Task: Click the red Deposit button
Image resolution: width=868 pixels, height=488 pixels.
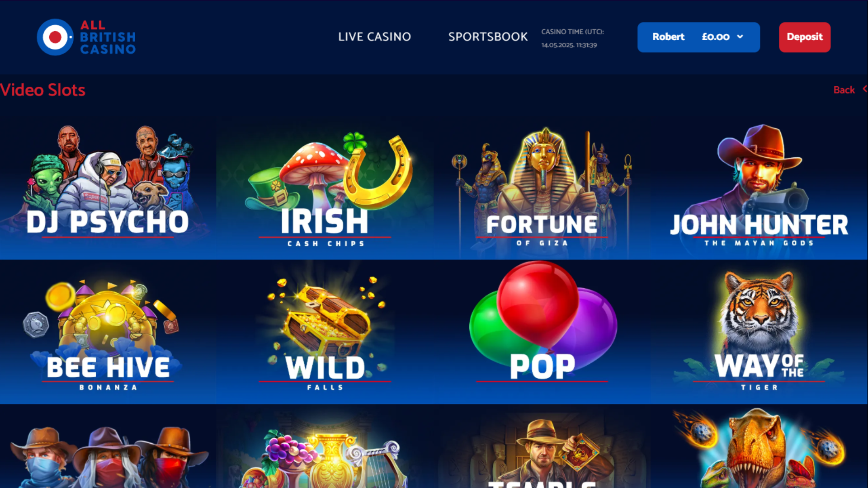Action: pyautogui.click(x=804, y=37)
